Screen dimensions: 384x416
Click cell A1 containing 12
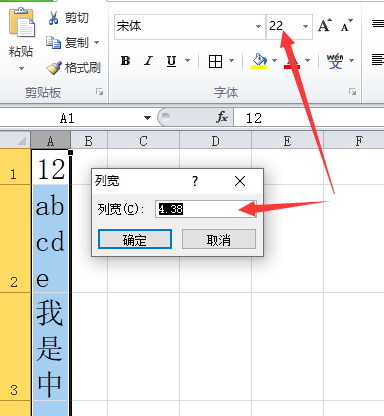pyautogui.click(x=51, y=167)
